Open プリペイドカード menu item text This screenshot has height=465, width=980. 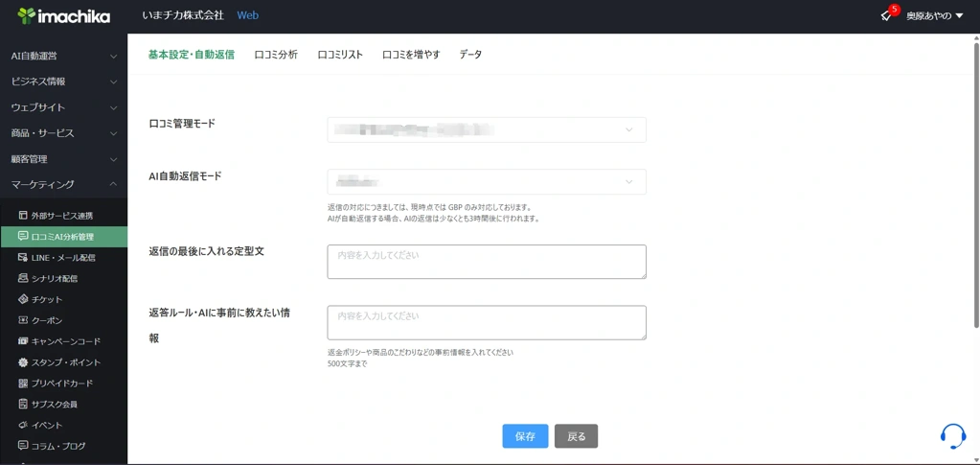click(x=62, y=383)
